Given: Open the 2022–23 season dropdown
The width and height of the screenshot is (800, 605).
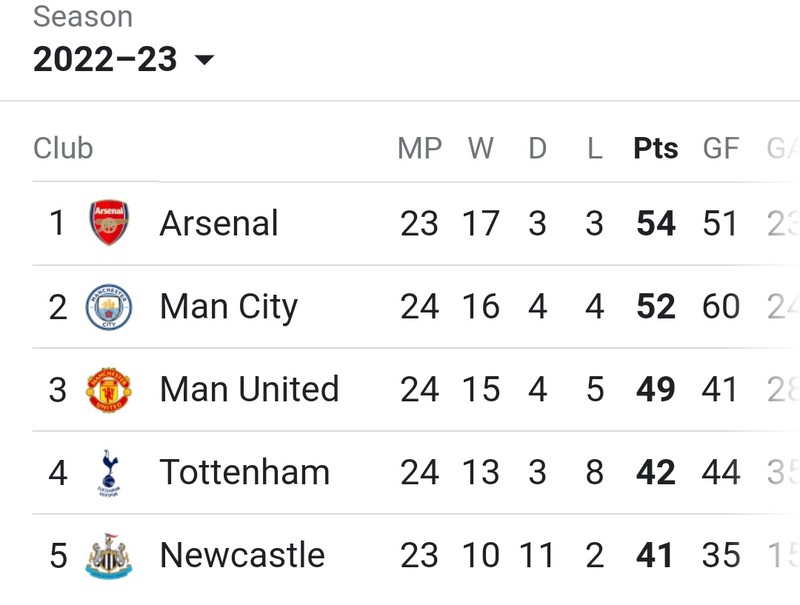Looking at the screenshot, I should (x=123, y=59).
